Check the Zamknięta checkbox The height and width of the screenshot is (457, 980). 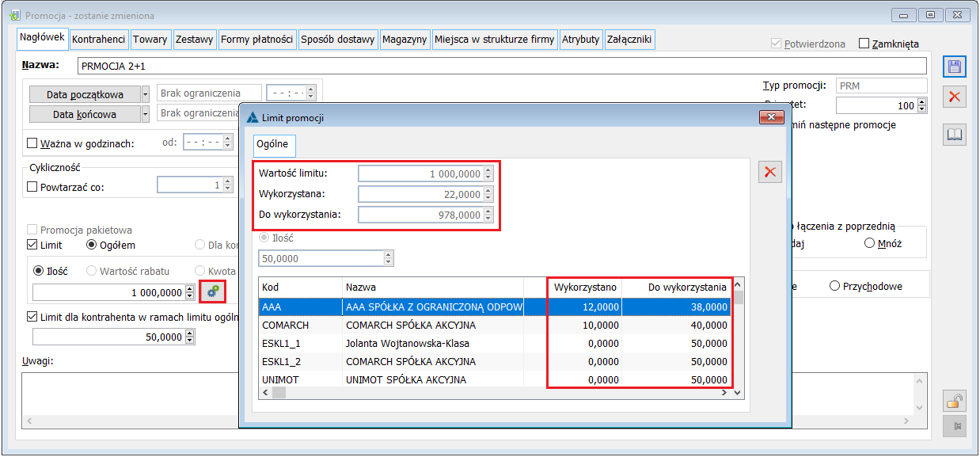coord(864,44)
